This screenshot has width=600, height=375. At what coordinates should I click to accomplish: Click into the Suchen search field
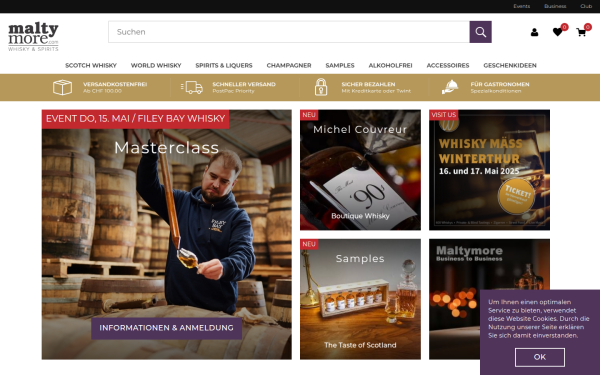[289, 32]
